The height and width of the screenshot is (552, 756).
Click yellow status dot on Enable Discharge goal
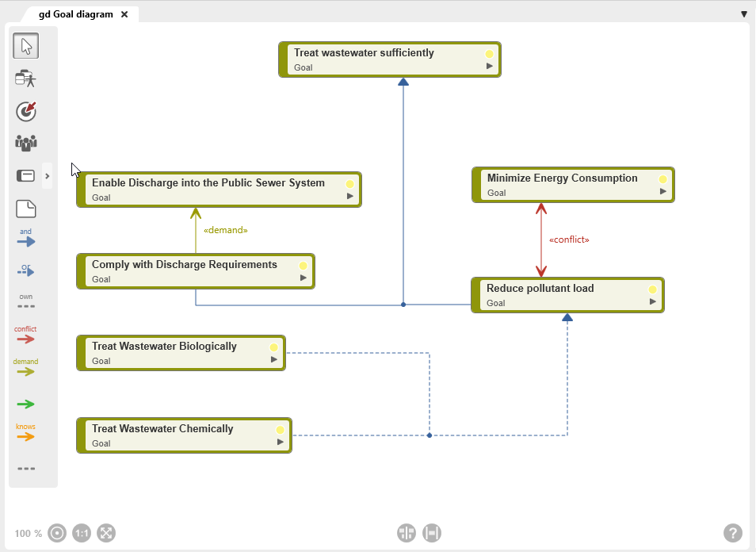click(349, 184)
